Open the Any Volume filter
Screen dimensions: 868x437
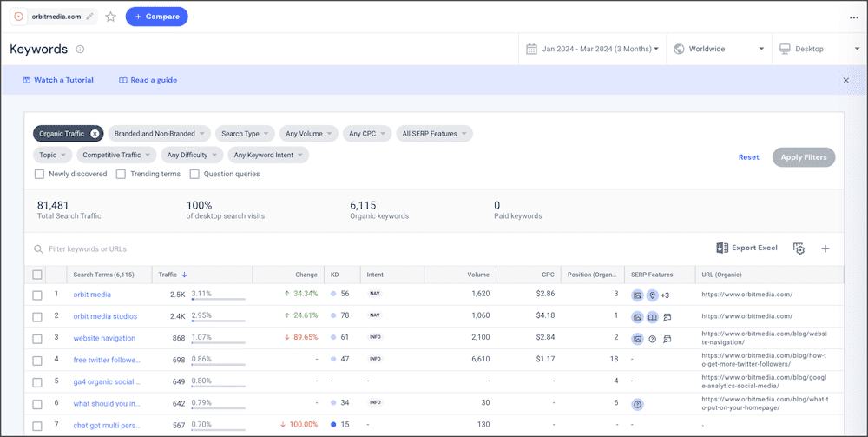[x=309, y=134]
